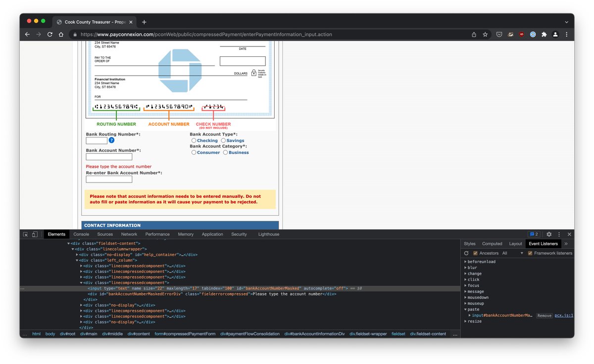Viewport: 594px width, 364px height.
Task: Collapse the paste event listener
Action: pos(465,310)
